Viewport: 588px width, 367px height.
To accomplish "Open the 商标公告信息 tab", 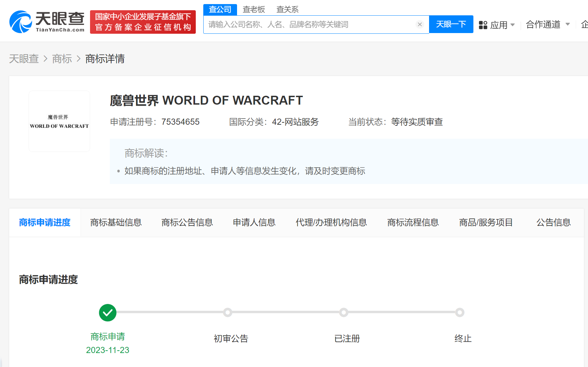I will [x=187, y=223].
